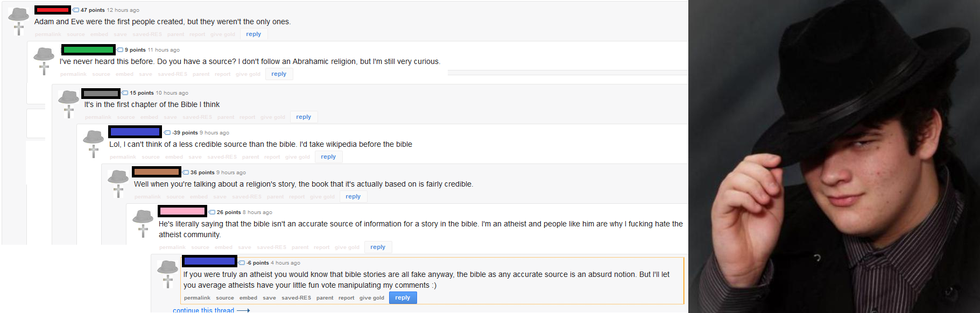Click the '4 hours ago' timestamp
Image resolution: width=980 pixels, height=313 pixels.
tap(285, 263)
